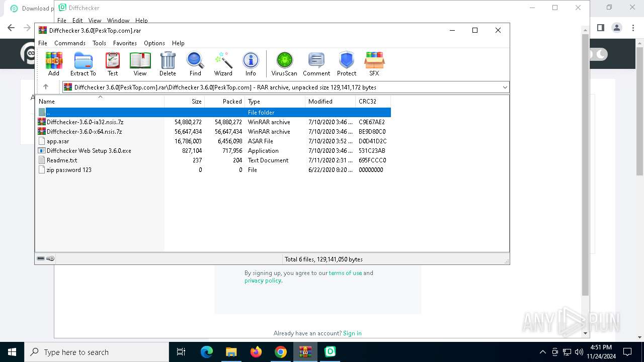Screen dimensions: 644x362
Task: Open the Comment toolbar icon
Action: 316,64
